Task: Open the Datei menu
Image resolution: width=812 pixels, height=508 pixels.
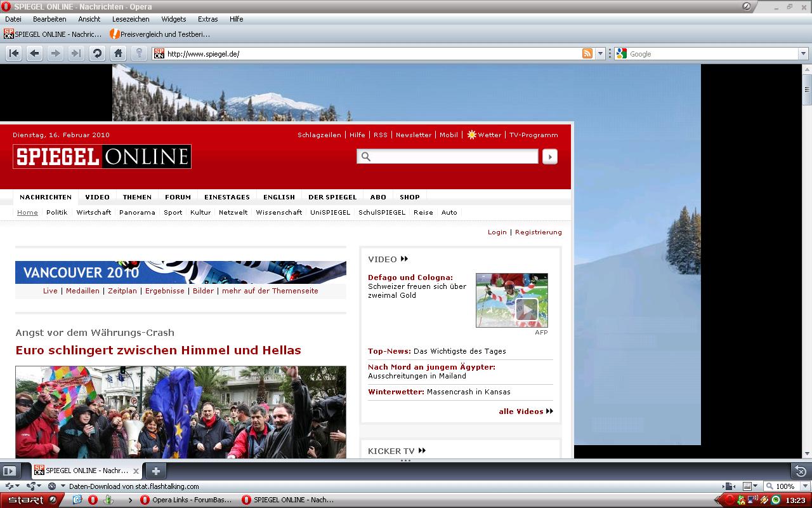Action: 13,19
